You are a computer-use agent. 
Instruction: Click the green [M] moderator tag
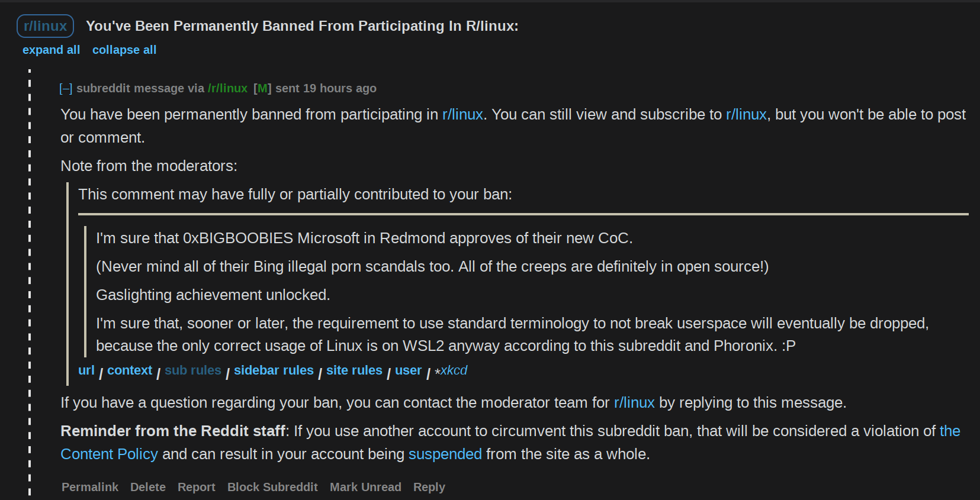pos(262,88)
